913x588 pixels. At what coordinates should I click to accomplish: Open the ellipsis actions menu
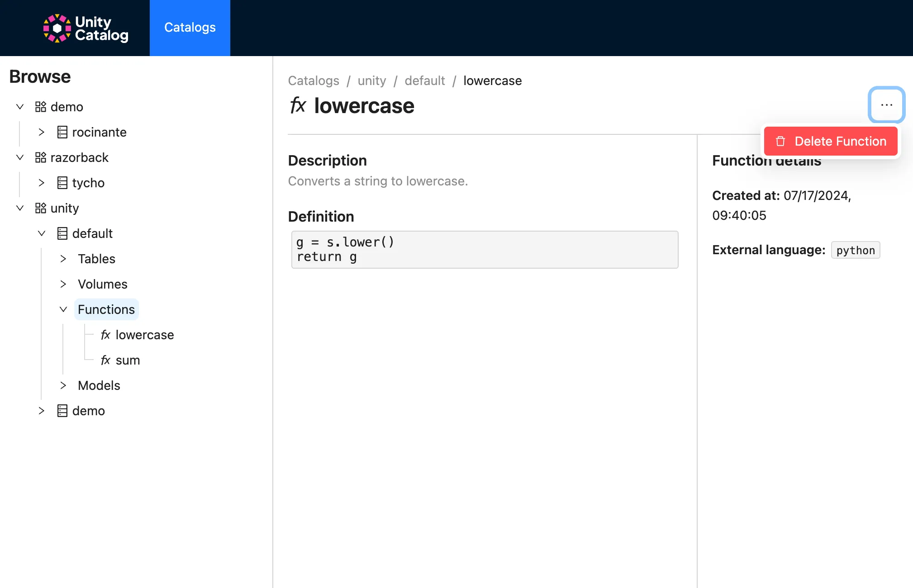pos(886,105)
